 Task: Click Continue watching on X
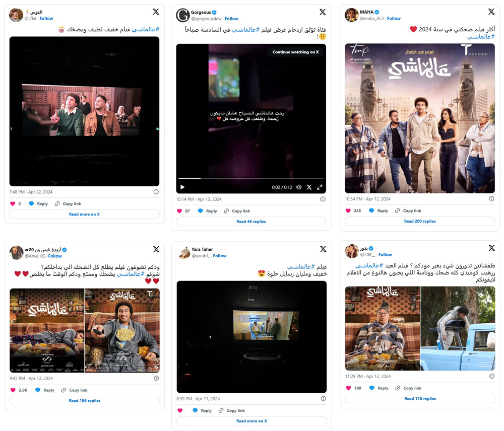click(296, 52)
